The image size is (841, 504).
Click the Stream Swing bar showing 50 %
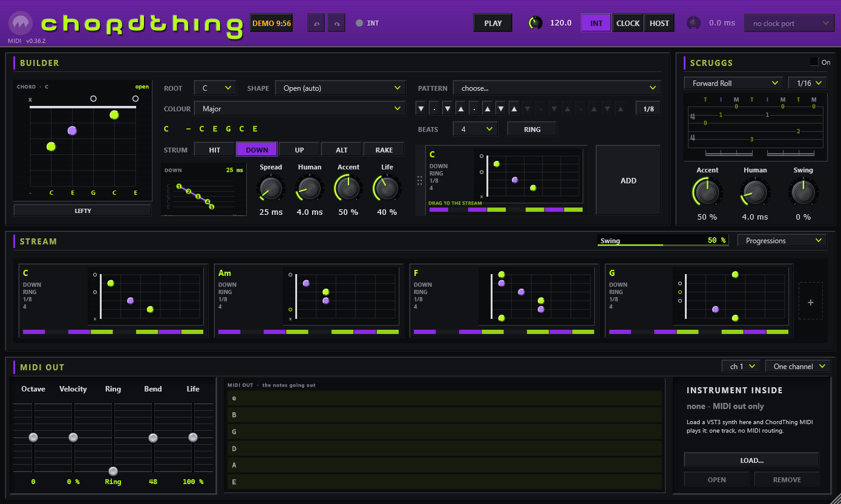[x=663, y=240]
